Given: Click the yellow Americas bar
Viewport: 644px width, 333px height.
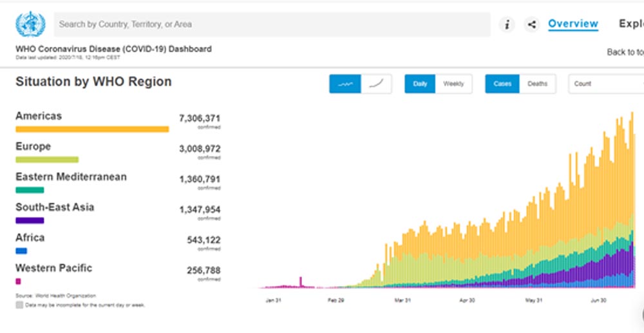Looking at the screenshot, I should (92, 129).
